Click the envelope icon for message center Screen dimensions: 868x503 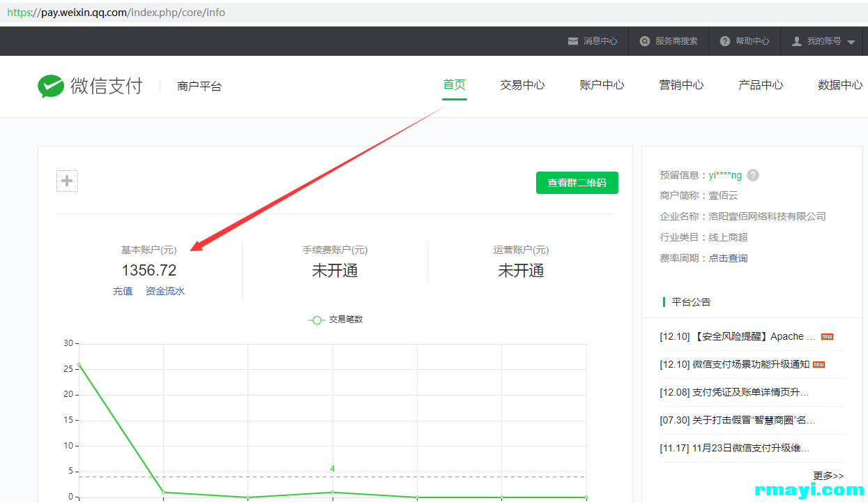[573, 41]
